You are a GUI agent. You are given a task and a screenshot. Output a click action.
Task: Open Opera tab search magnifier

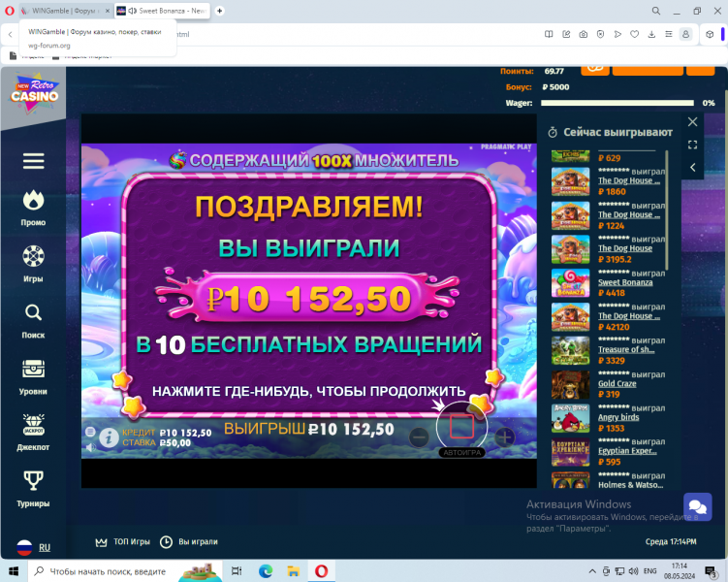(656, 11)
